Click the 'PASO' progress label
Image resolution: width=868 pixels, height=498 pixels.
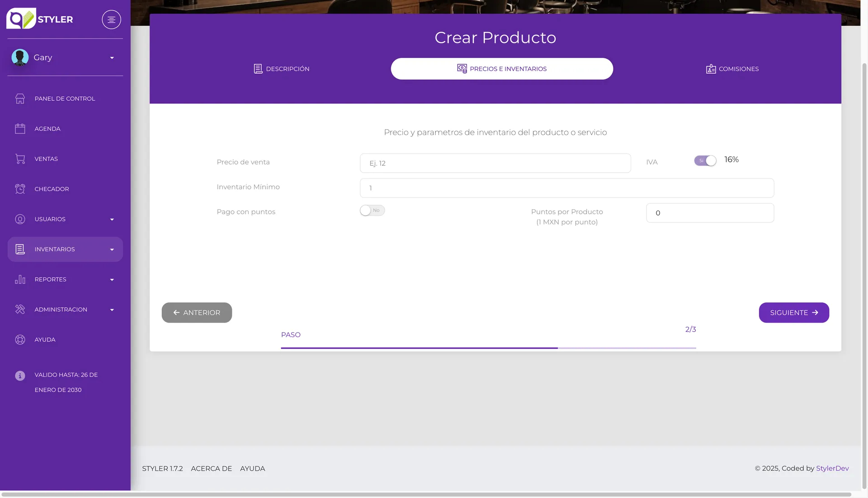[x=291, y=335]
